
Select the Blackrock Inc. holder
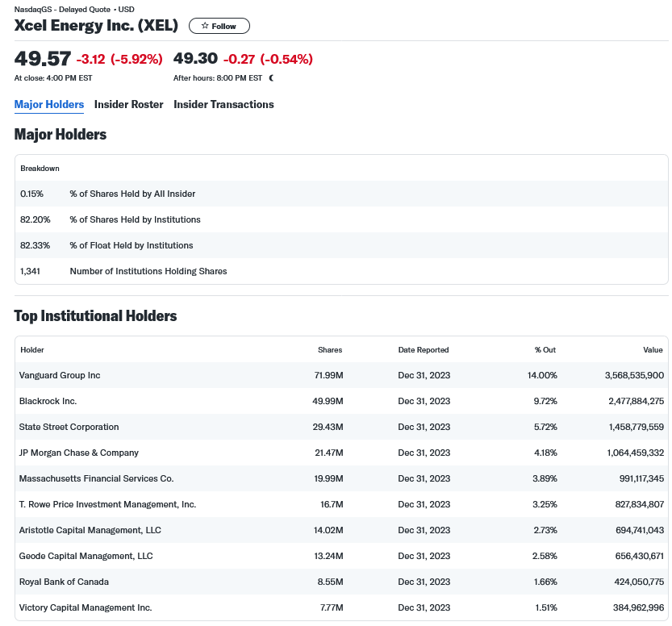(48, 401)
